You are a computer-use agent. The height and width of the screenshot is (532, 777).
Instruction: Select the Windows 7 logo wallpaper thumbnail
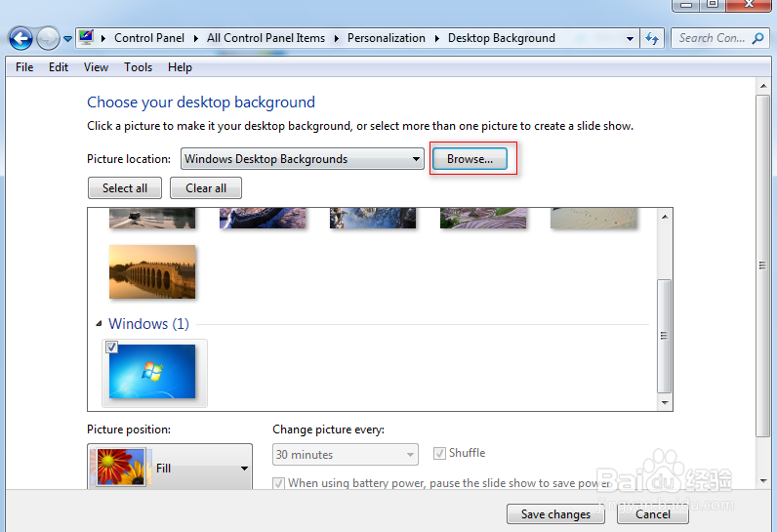[x=152, y=372]
